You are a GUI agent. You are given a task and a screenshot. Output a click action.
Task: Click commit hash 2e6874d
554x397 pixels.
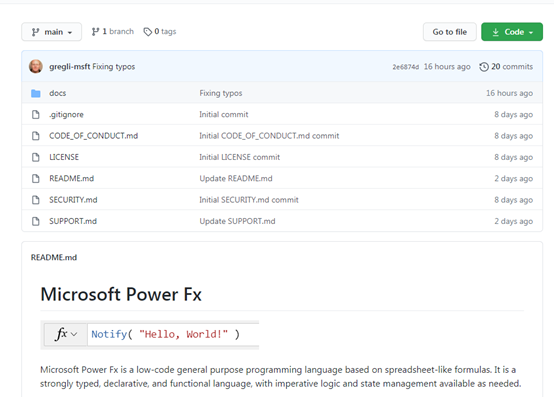(405, 67)
